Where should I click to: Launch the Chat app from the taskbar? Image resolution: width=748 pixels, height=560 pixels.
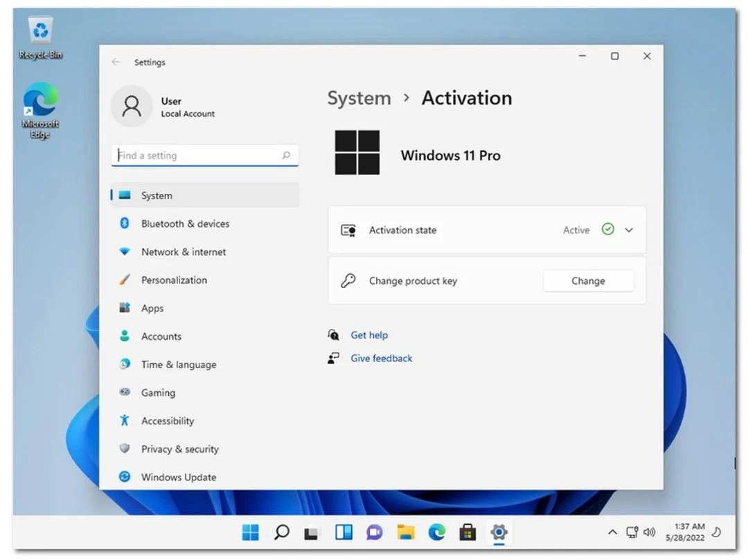tap(375, 532)
